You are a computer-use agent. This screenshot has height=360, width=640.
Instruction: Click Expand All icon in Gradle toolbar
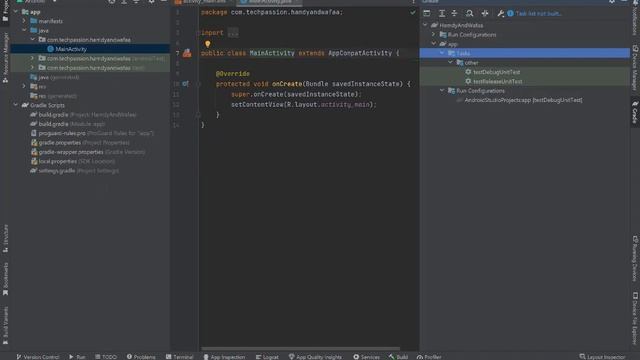point(442,13)
